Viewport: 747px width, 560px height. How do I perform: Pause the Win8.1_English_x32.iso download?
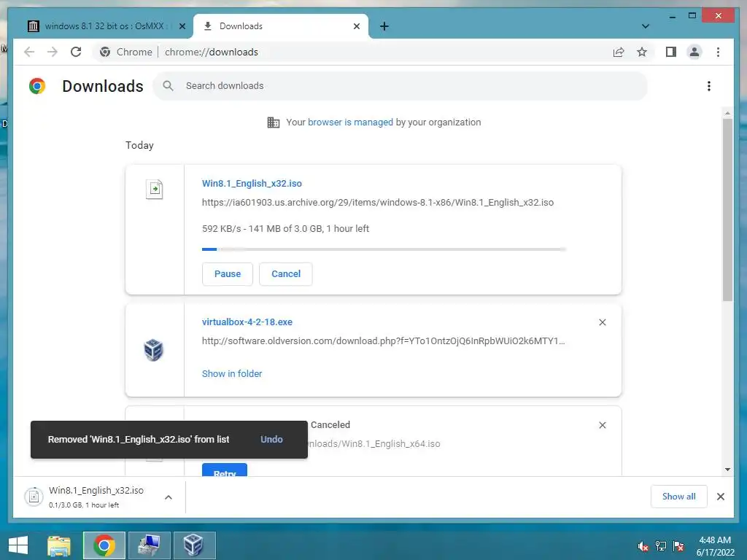(x=228, y=274)
